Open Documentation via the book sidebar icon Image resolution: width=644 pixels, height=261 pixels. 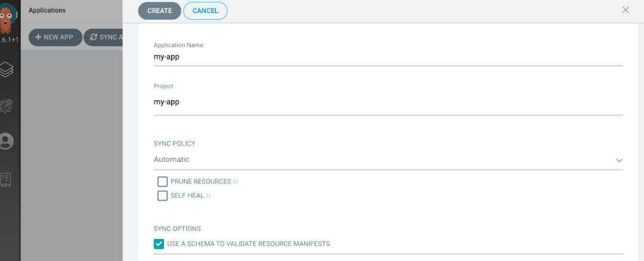(x=7, y=179)
